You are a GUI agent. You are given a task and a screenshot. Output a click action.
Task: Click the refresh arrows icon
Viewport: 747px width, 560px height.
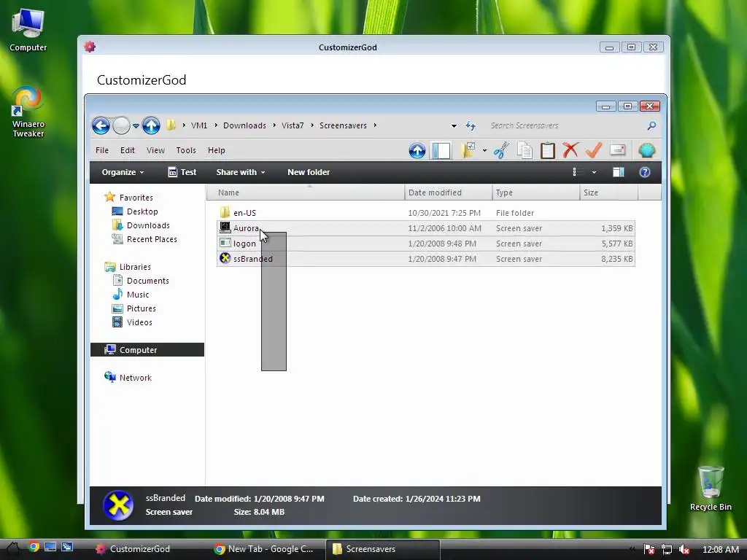click(471, 125)
